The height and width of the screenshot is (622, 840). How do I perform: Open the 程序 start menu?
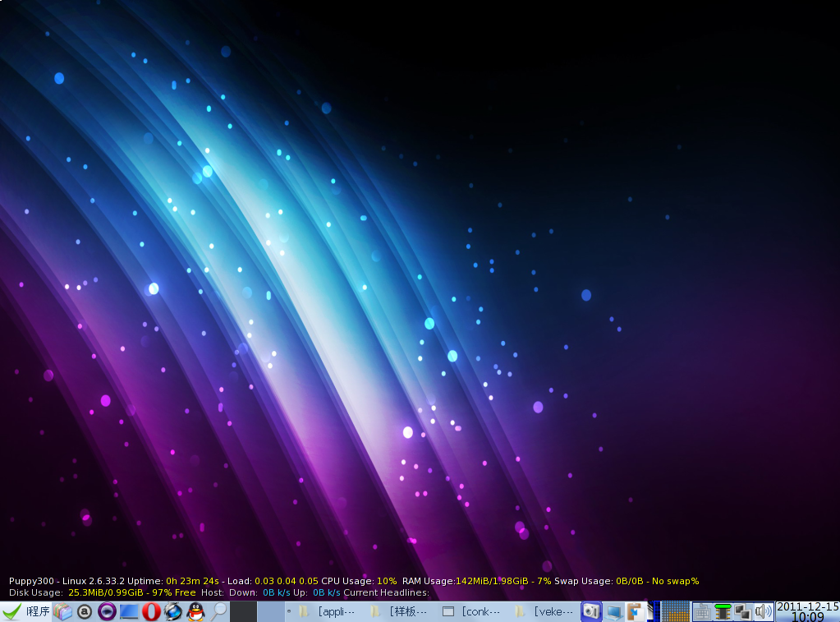25,611
